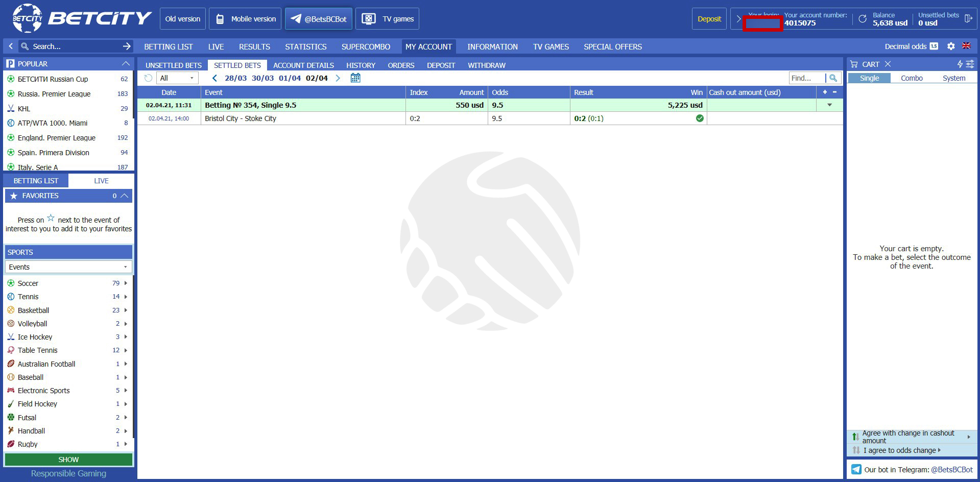Go to previous dates with left arrow
This screenshot has width=980, height=482.
pos(214,78)
